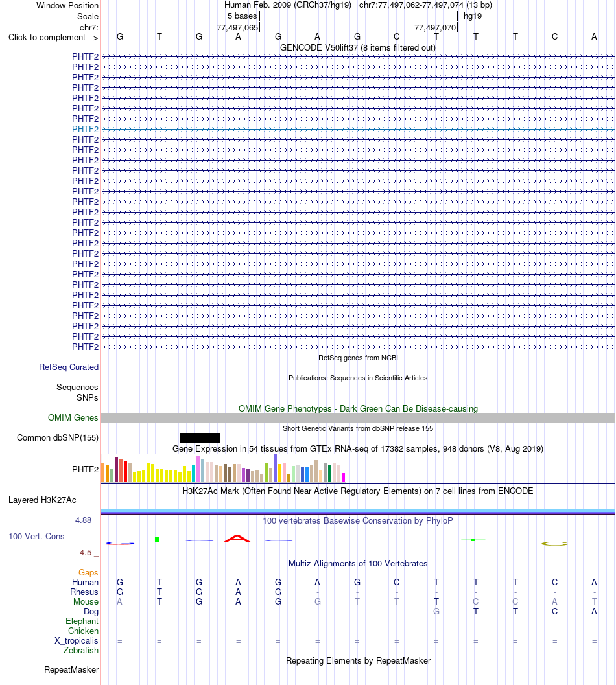Click the first base G in the top sequence row
616x685 pixels.
tap(120, 37)
